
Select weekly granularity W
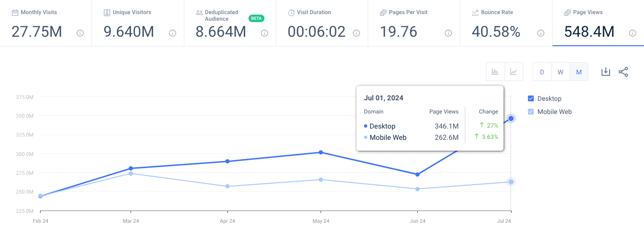pos(561,72)
